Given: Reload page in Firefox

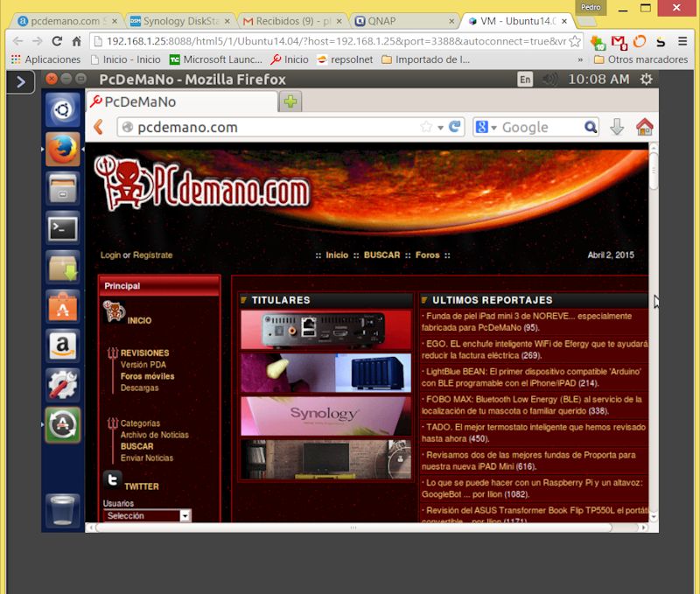Looking at the screenshot, I should tap(454, 127).
